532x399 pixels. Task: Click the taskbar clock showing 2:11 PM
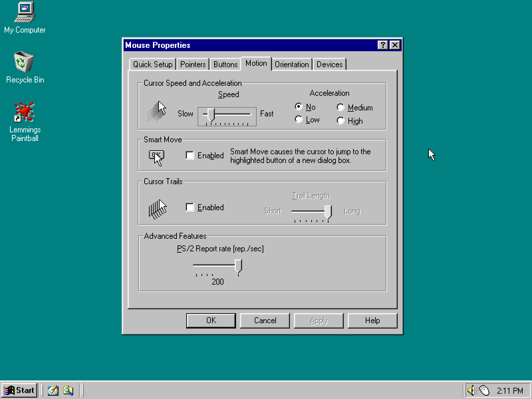(x=510, y=390)
